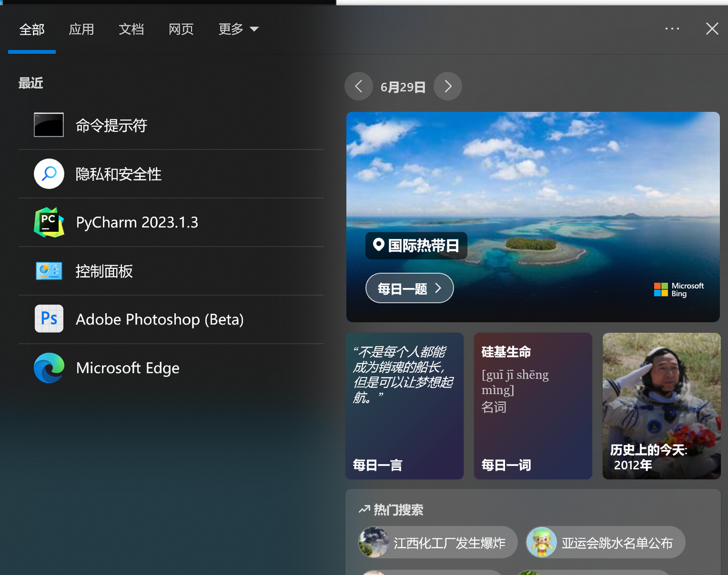
Task: Go to next day with right arrow
Action: [x=447, y=86]
